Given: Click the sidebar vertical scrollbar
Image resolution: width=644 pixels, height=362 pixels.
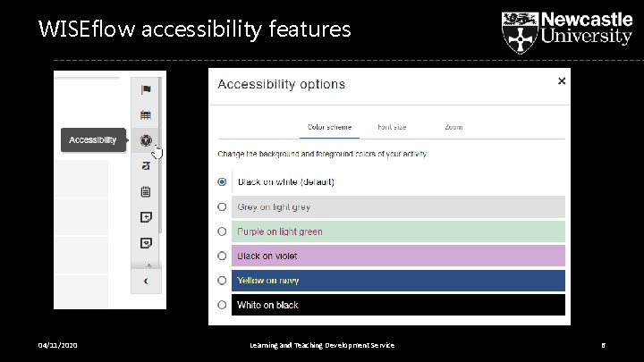Looking at the screenshot, I should pos(160,156).
